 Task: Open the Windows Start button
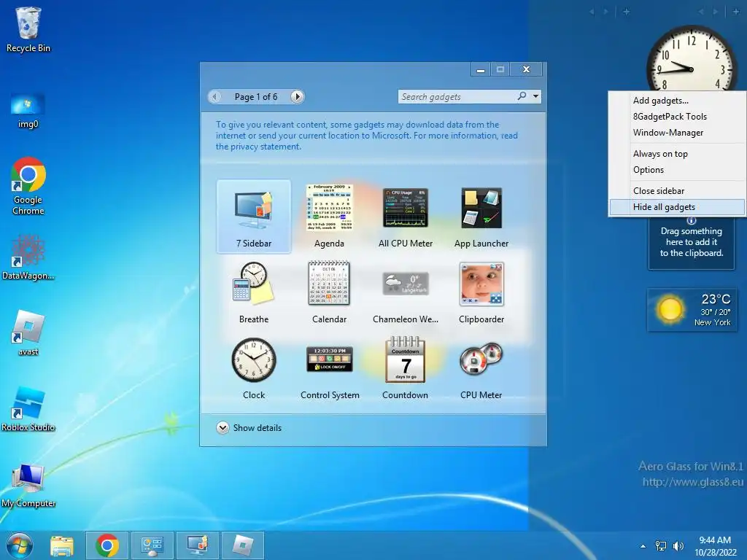20,545
